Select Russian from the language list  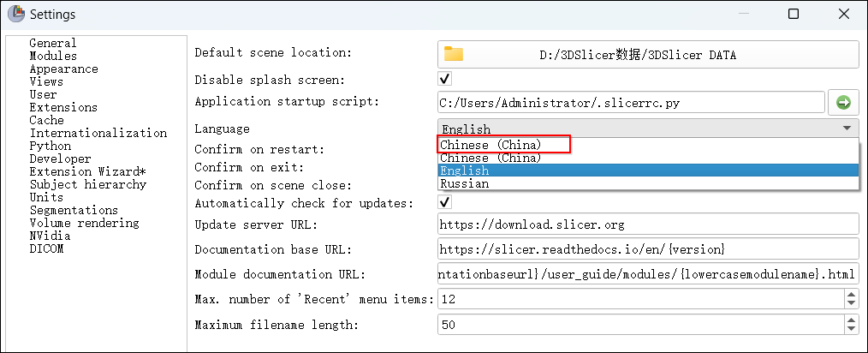pos(465,183)
